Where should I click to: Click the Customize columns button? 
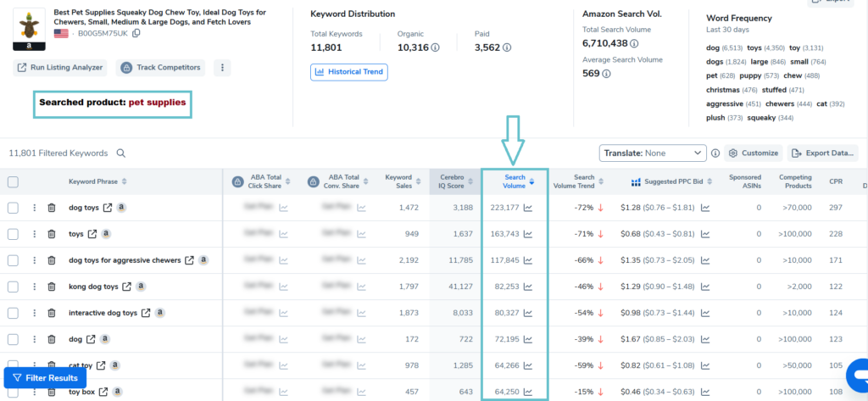tap(753, 153)
